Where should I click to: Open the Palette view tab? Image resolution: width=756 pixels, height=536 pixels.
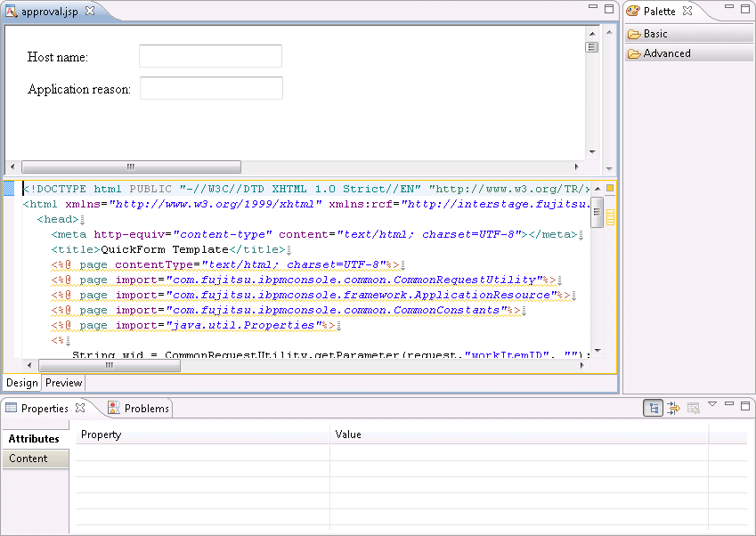[x=659, y=11]
